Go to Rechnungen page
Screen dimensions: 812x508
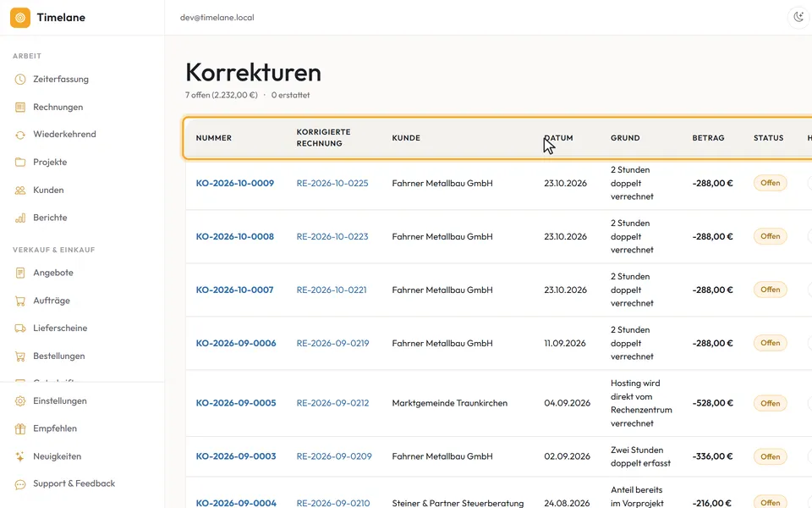tap(58, 108)
